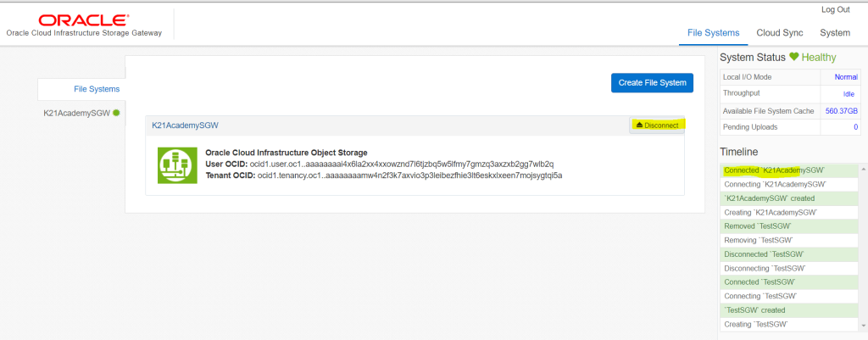Click the Tenant OCID value text
The height and width of the screenshot is (340, 868).
pos(410,175)
